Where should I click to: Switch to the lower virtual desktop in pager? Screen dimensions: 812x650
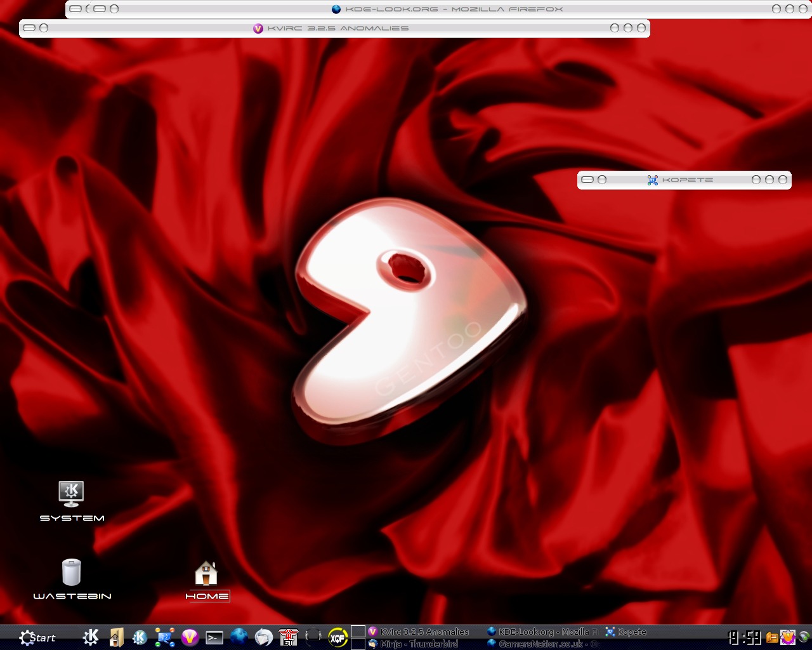358,644
